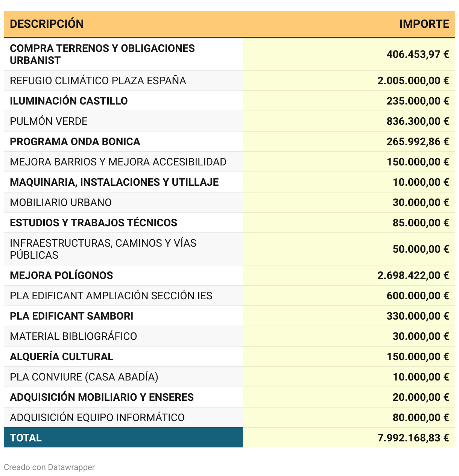Click the DESCRIPCIÓN column header
The height and width of the screenshot is (476, 459).
coord(47,24)
